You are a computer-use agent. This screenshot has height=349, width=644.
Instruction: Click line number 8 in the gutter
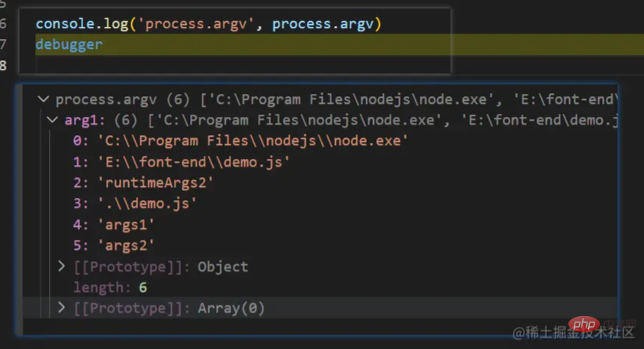(x=4, y=65)
